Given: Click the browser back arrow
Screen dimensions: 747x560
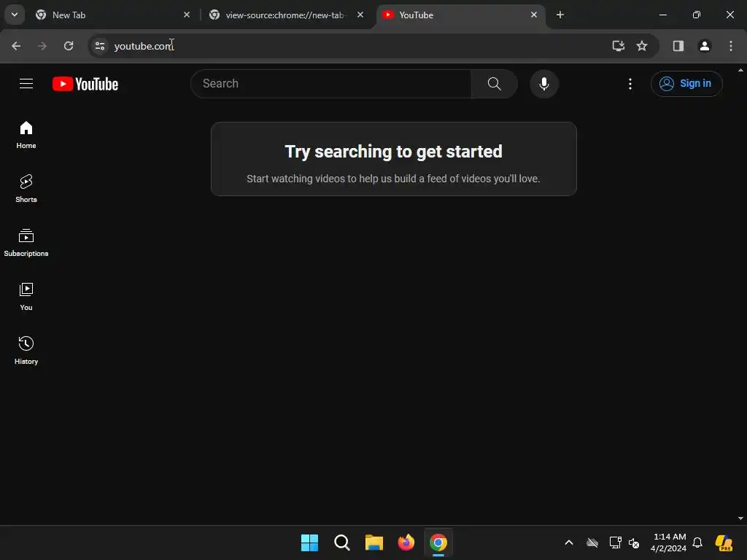Looking at the screenshot, I should click(16, 46).
